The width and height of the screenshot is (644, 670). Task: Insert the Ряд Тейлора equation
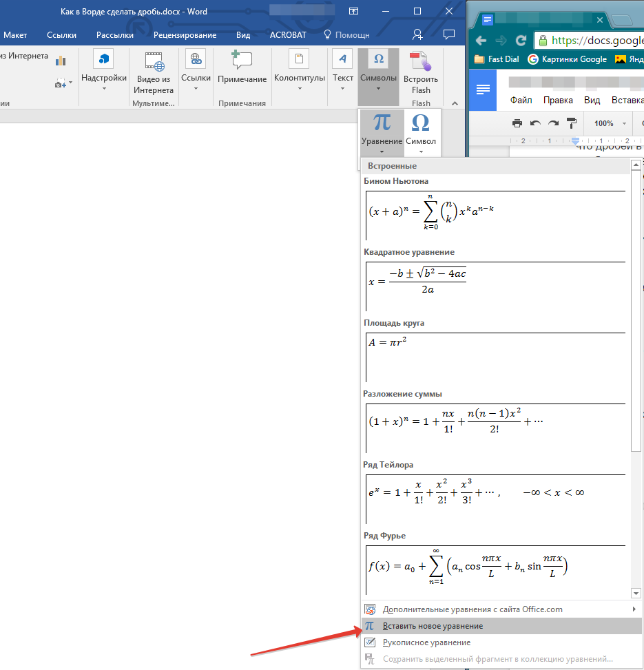click(496, 499)
